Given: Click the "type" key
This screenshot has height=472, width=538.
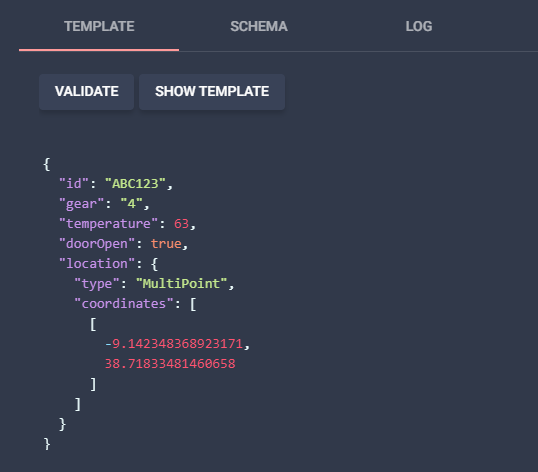Looking at the screenshot, I should (97, 284).
